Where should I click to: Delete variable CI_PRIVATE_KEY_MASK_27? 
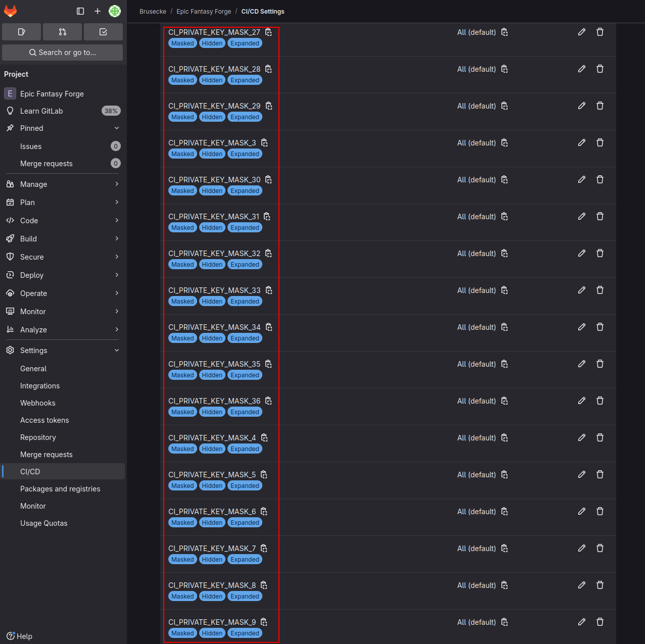pyautogui.click(x=600, y=32)
